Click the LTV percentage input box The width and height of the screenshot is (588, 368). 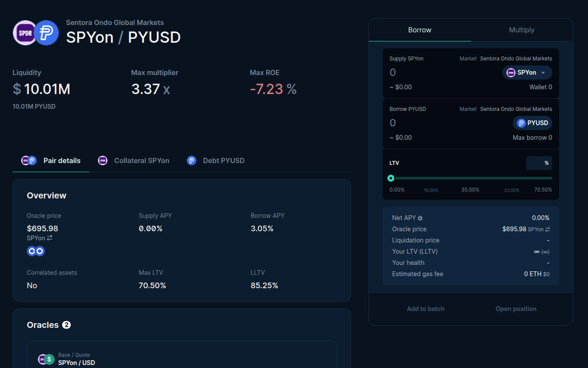(x=539, y=163)
